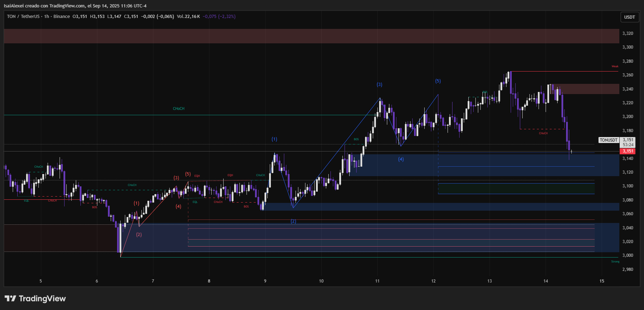Click the green Strong low label

tap(615, 262)
